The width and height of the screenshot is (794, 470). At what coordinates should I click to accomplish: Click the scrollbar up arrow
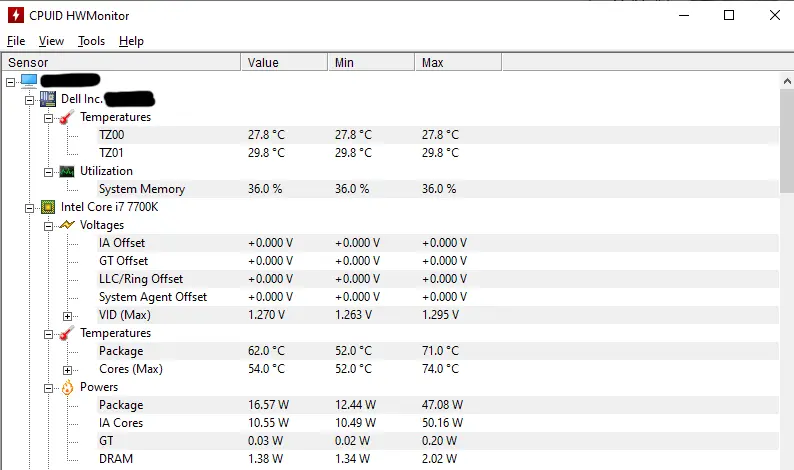[x=787, y=81]
